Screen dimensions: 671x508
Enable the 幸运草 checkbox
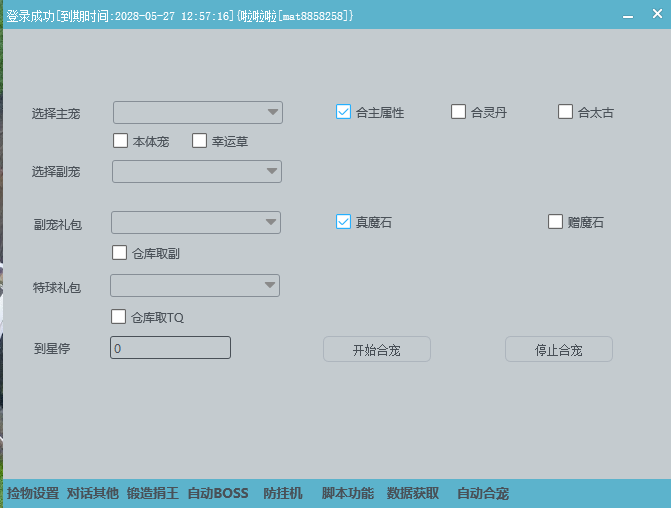(x=199, y=141)
